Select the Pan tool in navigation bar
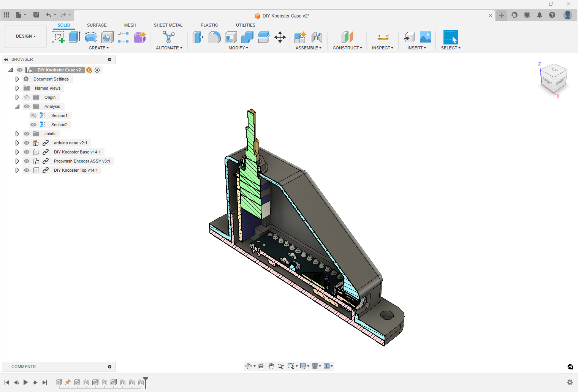578x392 pixels. click(271, 366)
